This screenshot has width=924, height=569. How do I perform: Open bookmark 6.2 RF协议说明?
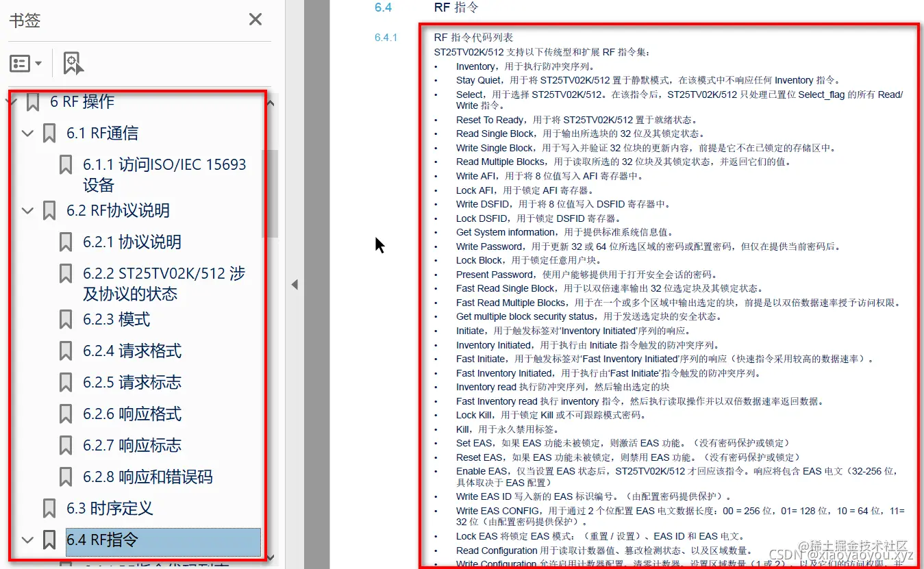point(118,210)
